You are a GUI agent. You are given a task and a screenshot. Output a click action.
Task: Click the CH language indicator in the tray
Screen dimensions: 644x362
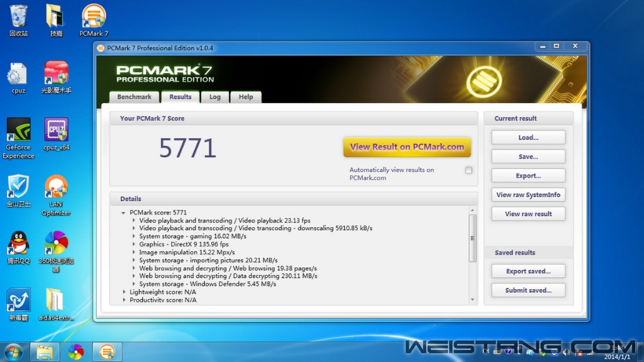[x=486, y=352]
